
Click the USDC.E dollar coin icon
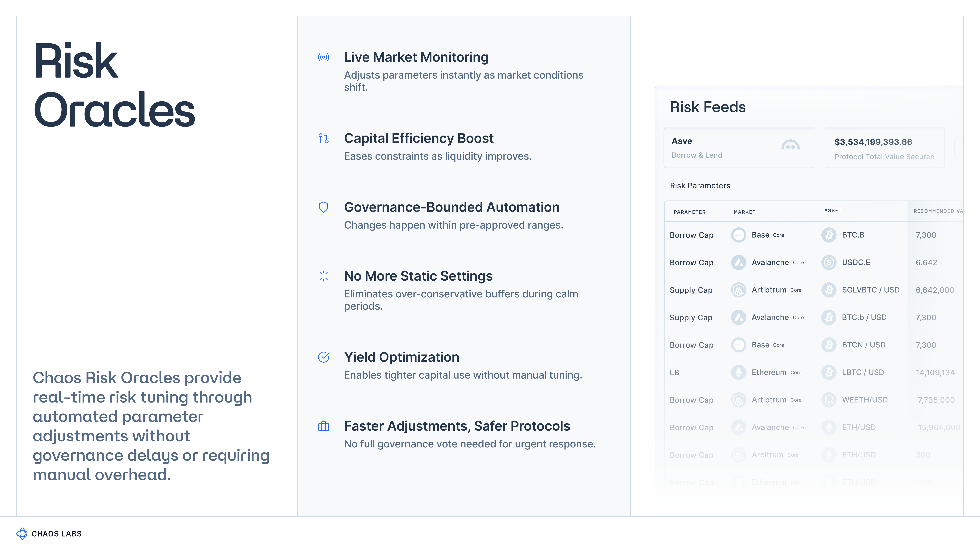coord(829,262)
